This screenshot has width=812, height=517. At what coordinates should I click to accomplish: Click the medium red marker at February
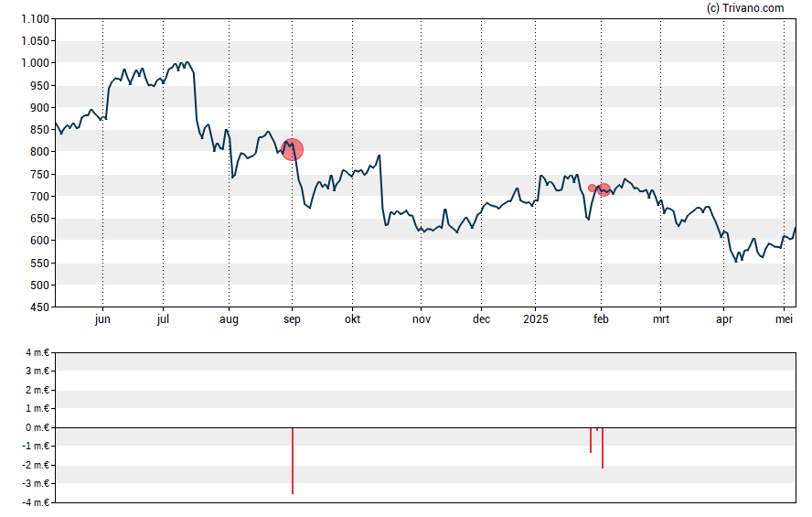point(604,189)
